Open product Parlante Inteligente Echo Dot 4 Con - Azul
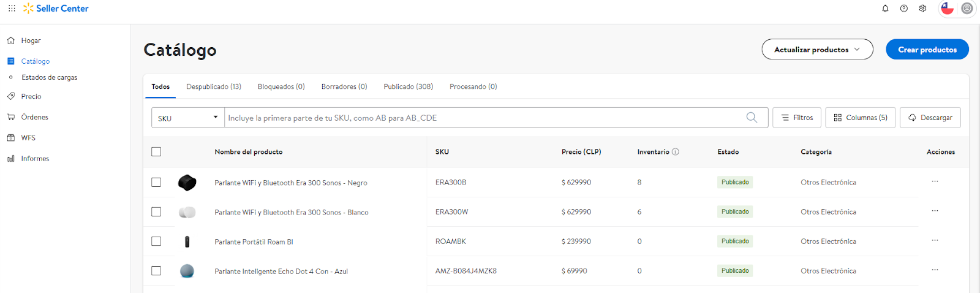The image size is (980, 293). [x=281, y=271]
